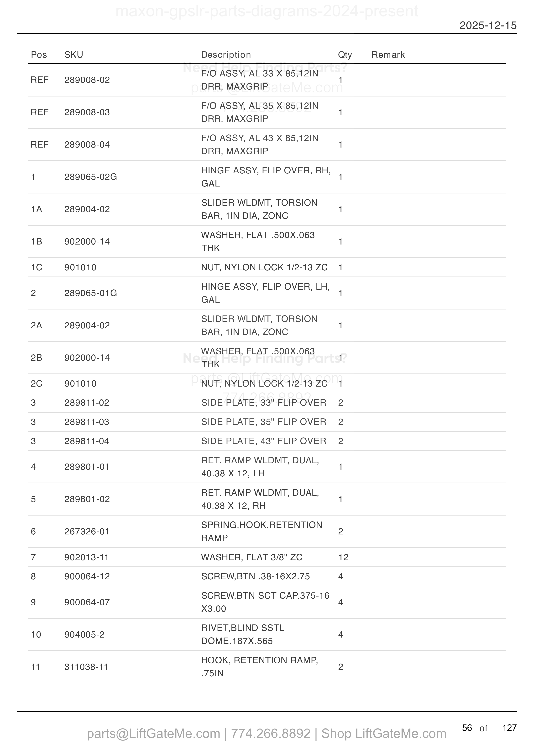Open the Shop LiftGateMe.com footer link
This screenshot has height=756, width=534.
384,734
